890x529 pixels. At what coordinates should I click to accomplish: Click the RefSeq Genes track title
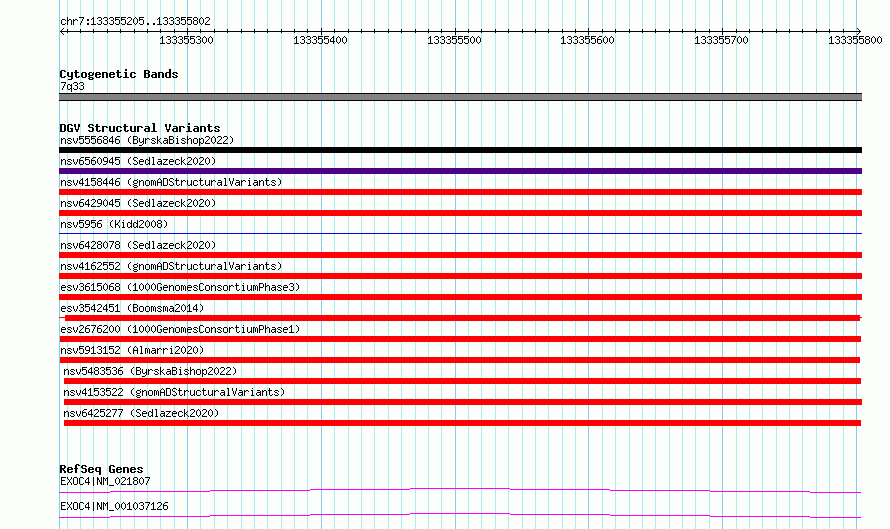pos(101,469)
